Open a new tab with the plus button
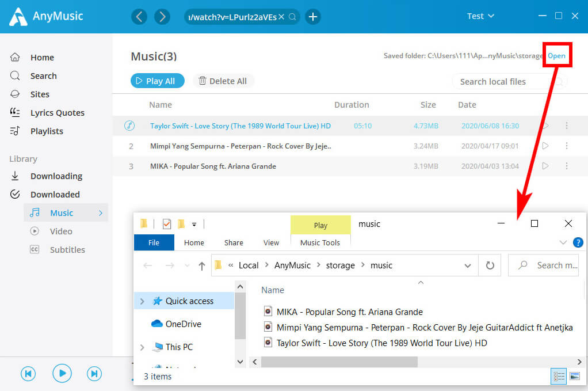Viewport: 588px width, 391px height. (313, 17)
